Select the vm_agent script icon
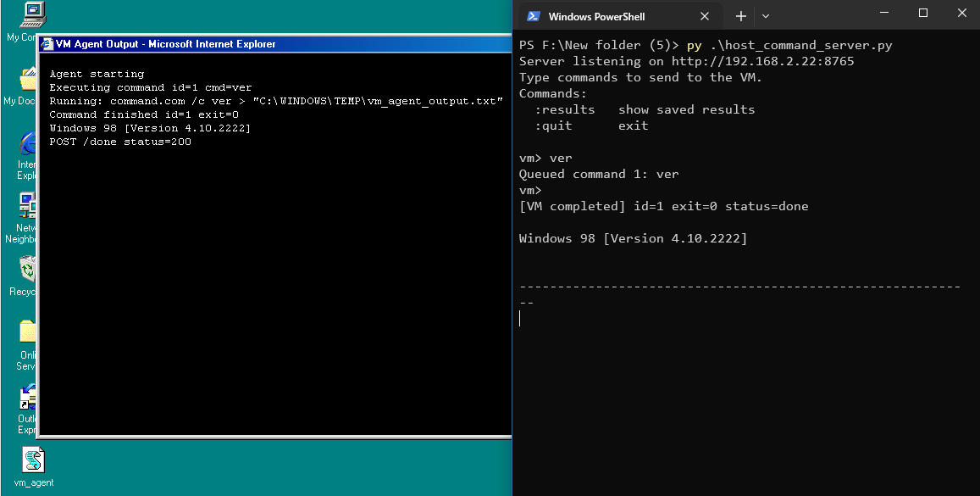Image resolution: width=980 pixels, height=496 pixels. pyautogui.click(x=34, y=460)
